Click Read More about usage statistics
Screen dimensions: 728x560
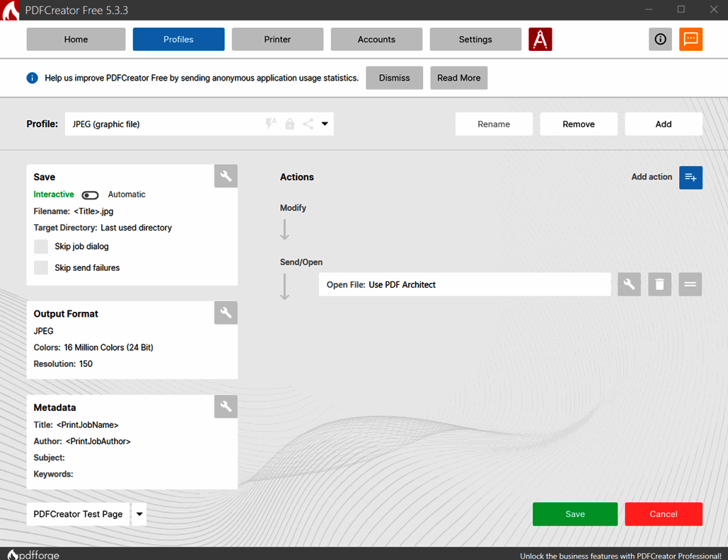458,78
